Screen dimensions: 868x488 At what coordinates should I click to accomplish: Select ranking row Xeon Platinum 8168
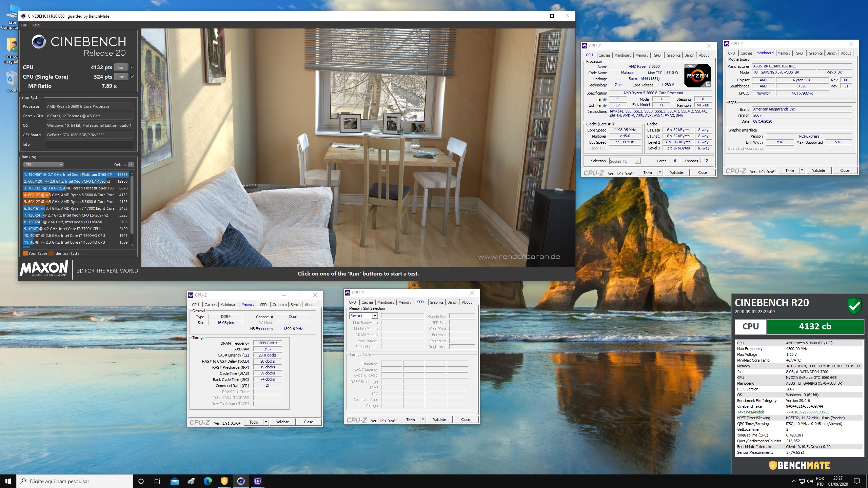click(76, 175)
